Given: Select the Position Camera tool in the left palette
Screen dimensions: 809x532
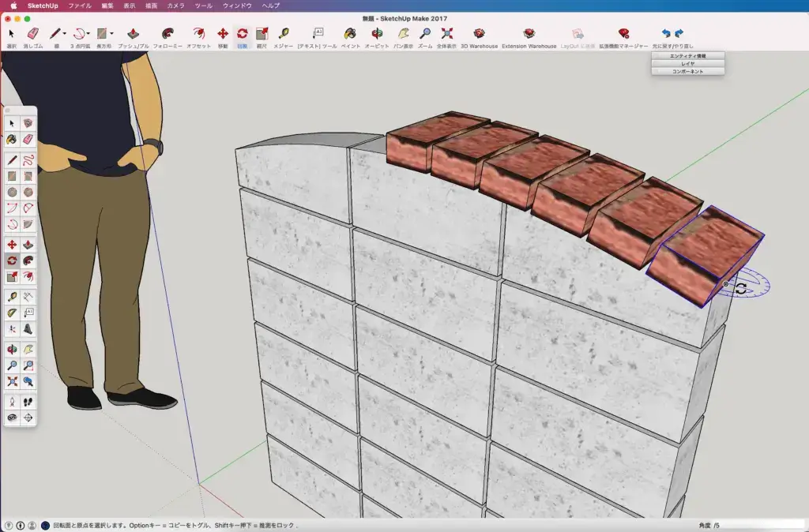Looking at the screenshot, I should (x=12, y=402).
